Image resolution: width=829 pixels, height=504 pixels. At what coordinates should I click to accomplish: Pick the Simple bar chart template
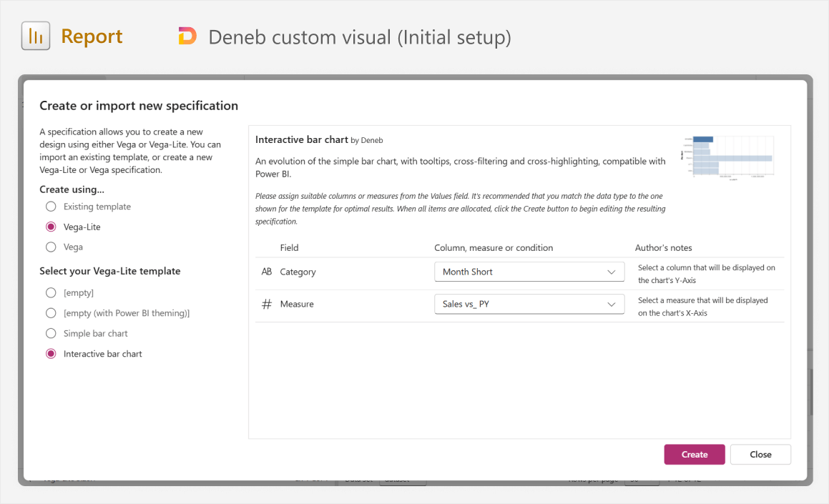[x=51, y=333]
